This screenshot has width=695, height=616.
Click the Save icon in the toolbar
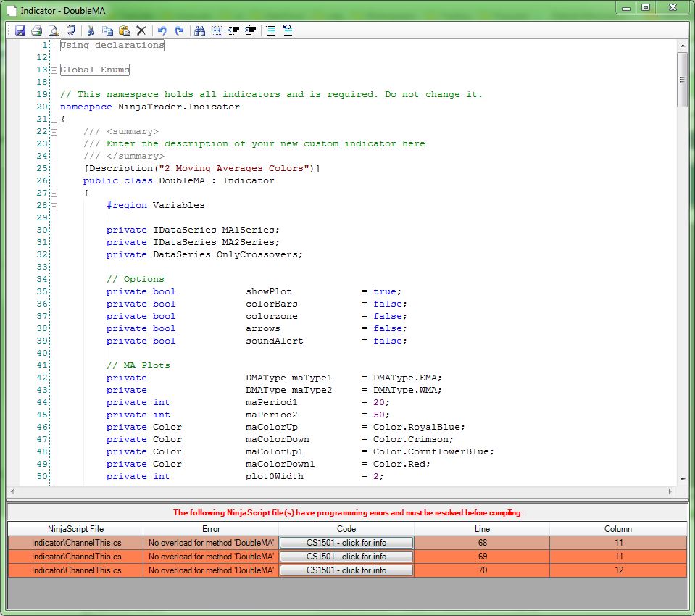20,30
